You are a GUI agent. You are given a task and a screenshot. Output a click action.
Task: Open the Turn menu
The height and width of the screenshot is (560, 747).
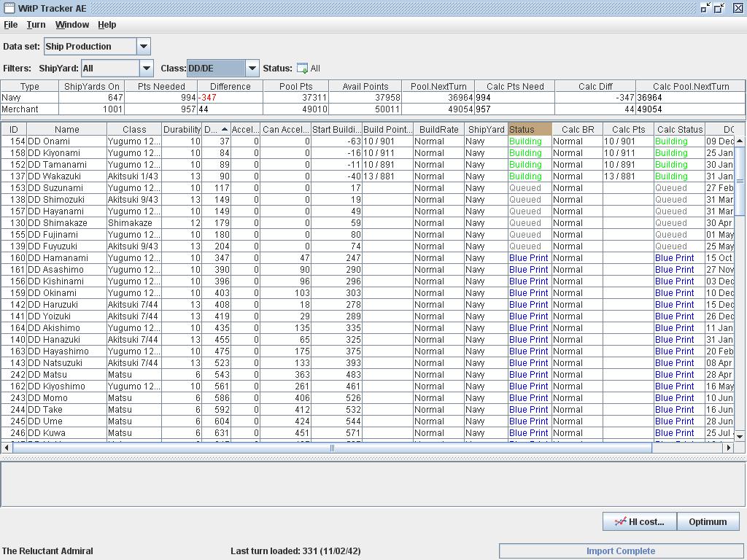[x=36, y=25]
